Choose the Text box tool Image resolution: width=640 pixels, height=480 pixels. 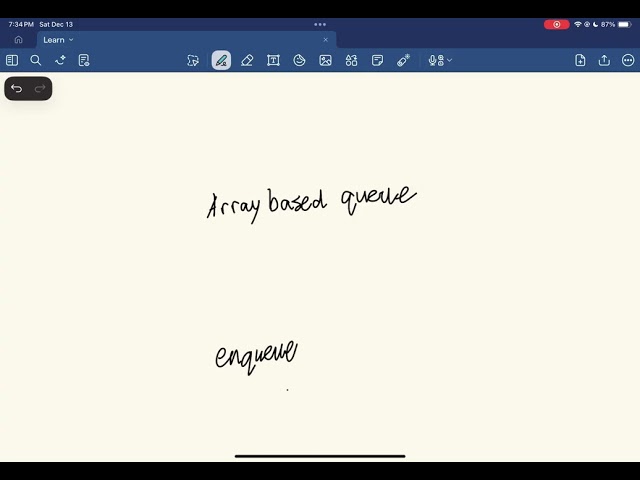pos(273,60)
